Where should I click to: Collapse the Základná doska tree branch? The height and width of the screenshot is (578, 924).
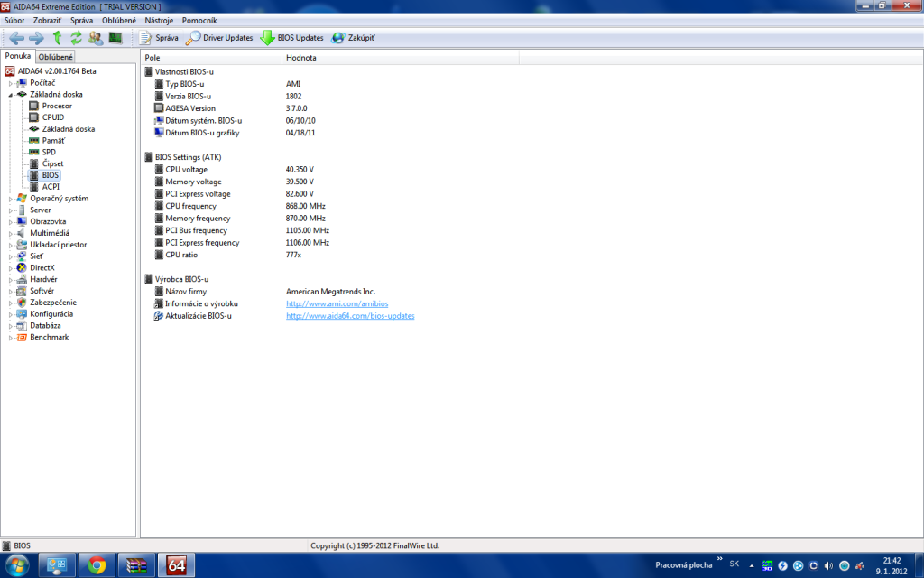click(11, 95)
